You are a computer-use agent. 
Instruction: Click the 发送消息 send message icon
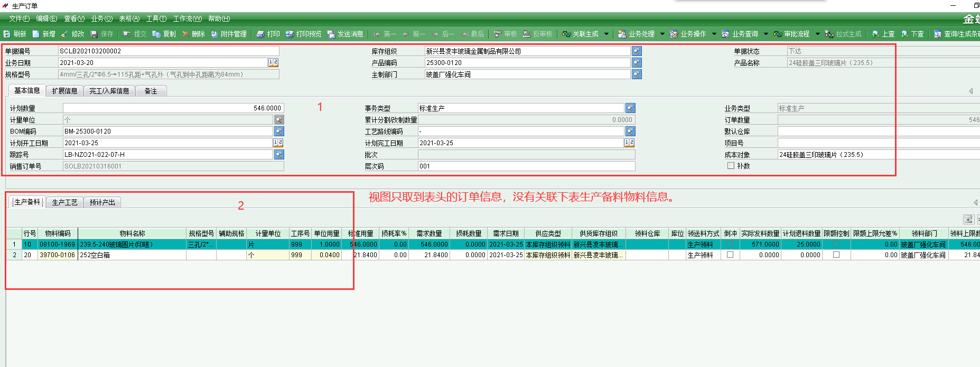[331, 34]
